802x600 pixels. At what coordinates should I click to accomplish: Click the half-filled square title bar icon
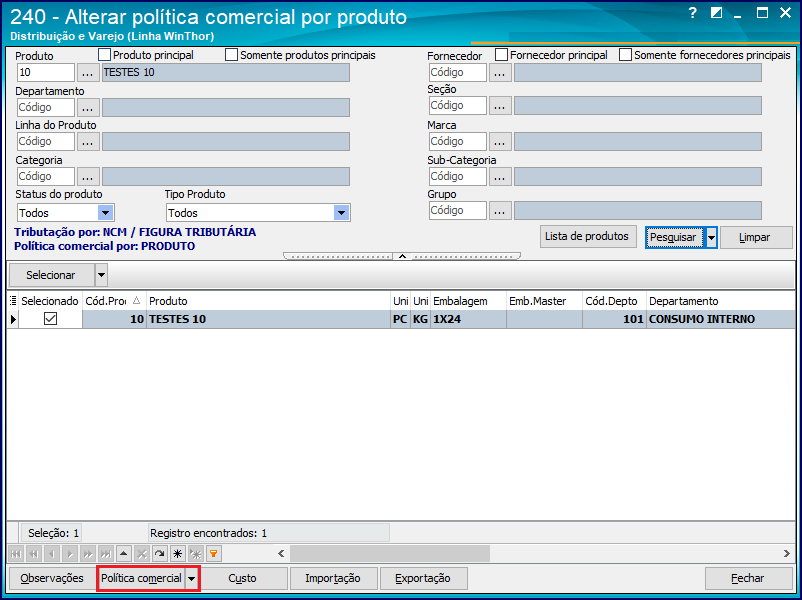click(717, 13)
